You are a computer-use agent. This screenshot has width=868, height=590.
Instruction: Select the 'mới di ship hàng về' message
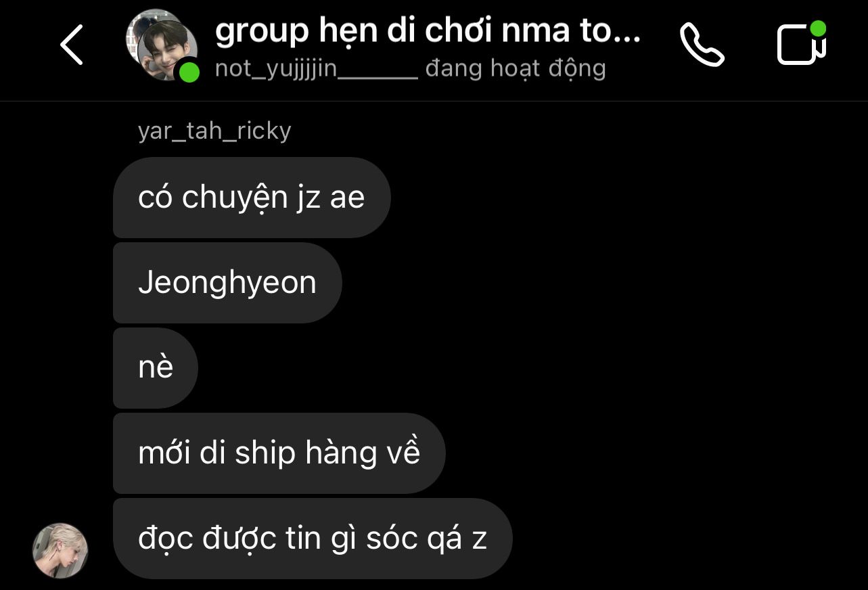(x=279, y=453)
